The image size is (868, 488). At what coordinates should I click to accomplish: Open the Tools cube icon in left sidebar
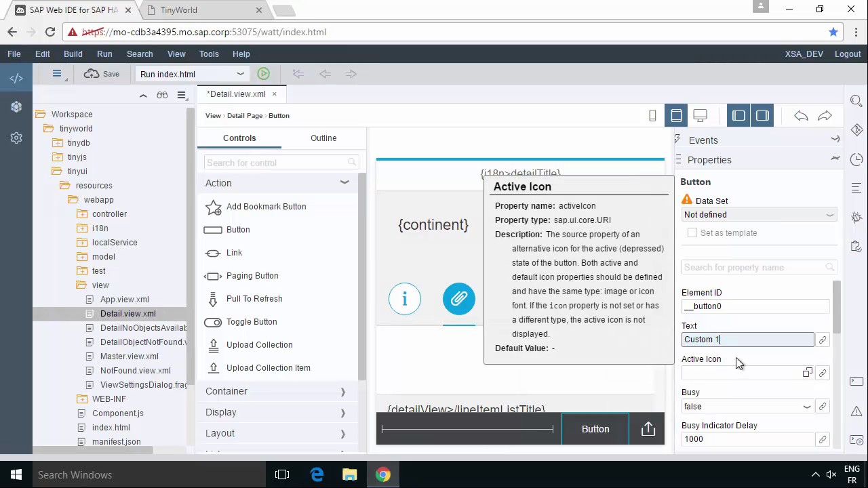coord(16,107)
